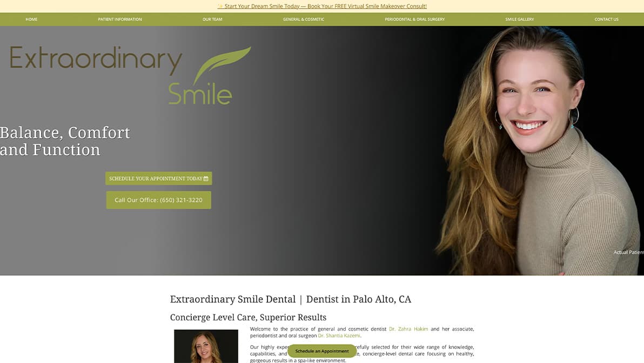Open Patient Information menu
This screenshot has width=644, height=363.
(x=120, y=19)
